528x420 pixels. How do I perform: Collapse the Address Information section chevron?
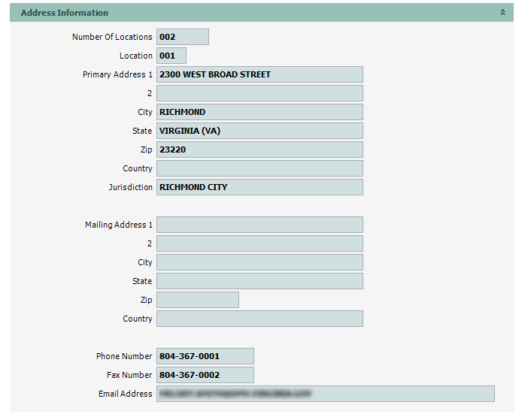(502, 13)
